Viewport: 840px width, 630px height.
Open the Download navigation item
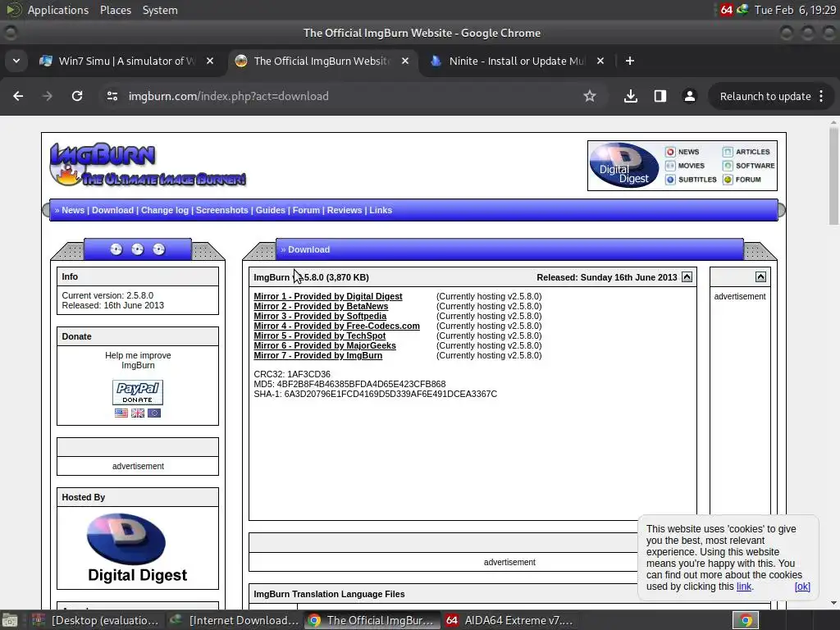112,210
